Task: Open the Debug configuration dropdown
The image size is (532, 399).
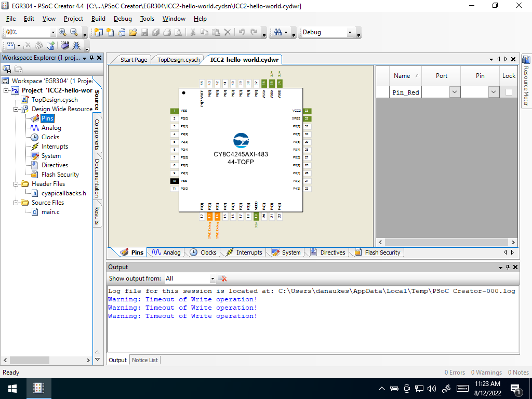Action: tap(350, 33)
